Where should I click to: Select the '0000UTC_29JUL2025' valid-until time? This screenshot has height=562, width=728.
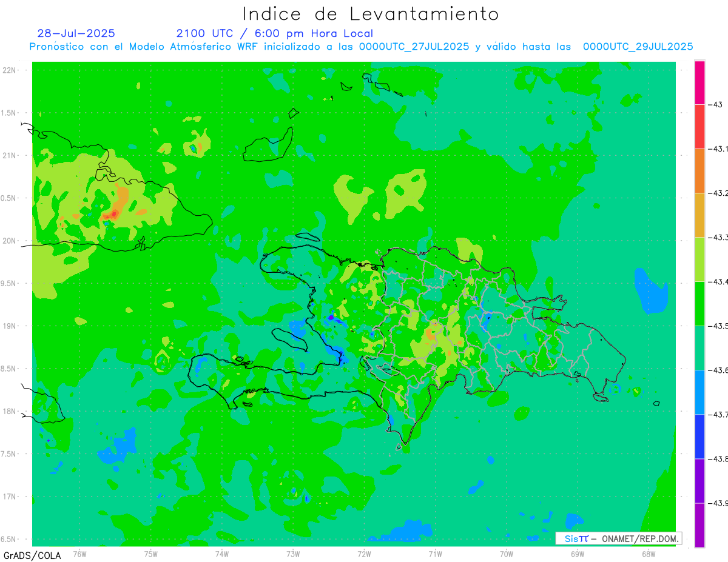coord(638,47)
